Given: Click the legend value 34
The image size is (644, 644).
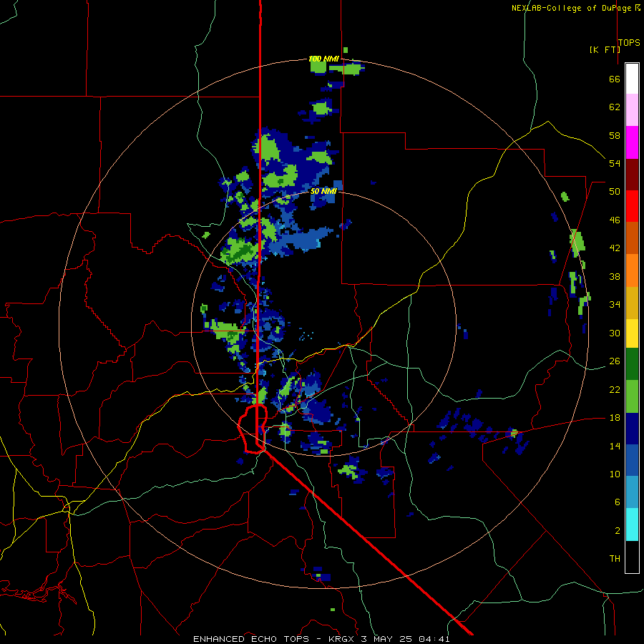Looking at the screenshot, I should coord(615,305).
